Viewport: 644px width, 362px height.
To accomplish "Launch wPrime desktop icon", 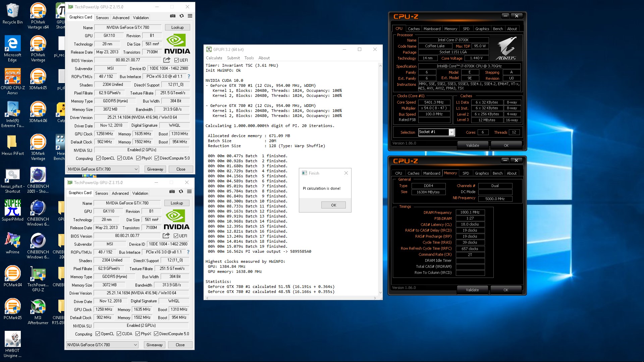I will pyautogui.click(x=12, y=243).
